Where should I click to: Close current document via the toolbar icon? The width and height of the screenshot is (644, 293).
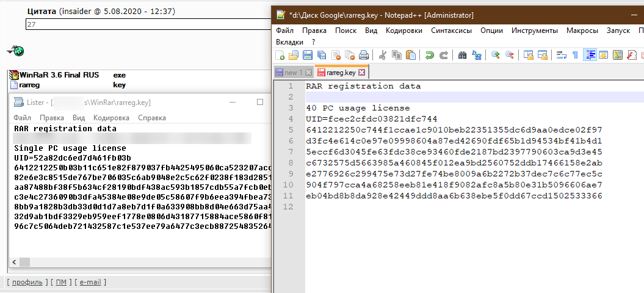(336, 55)
